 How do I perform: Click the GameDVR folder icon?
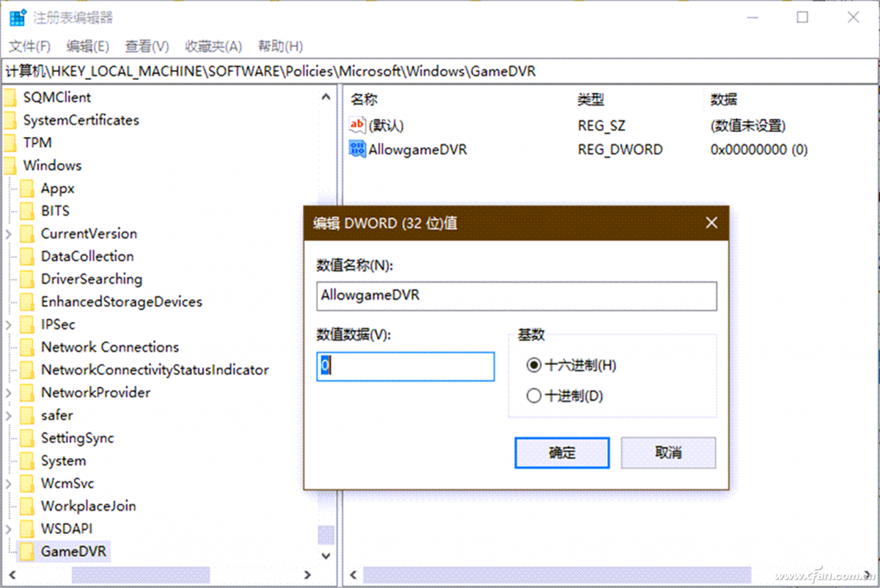pos(27,552)
